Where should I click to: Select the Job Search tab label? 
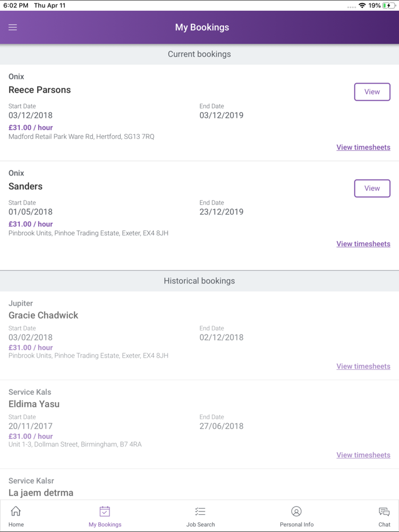click(x=201, y=525)
